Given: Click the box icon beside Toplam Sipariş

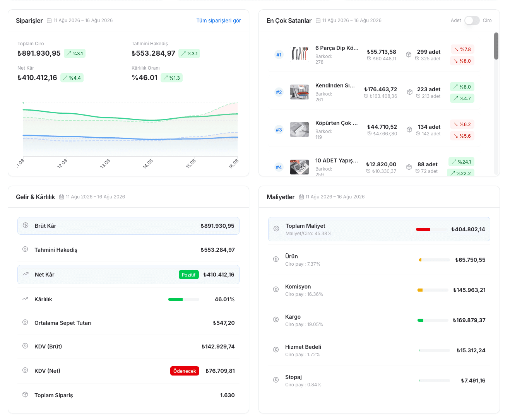Looking at the screenshot, I should (x=25, y=394).
